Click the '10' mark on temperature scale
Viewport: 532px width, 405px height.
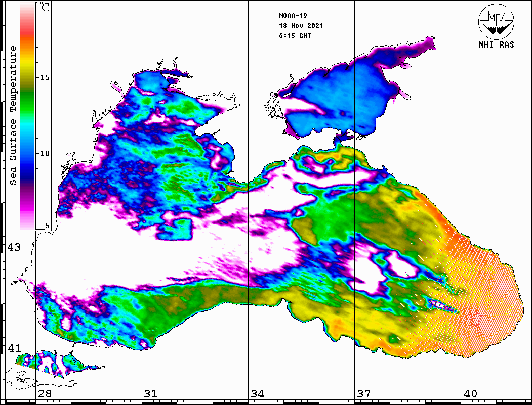click(x=45, y=153)
